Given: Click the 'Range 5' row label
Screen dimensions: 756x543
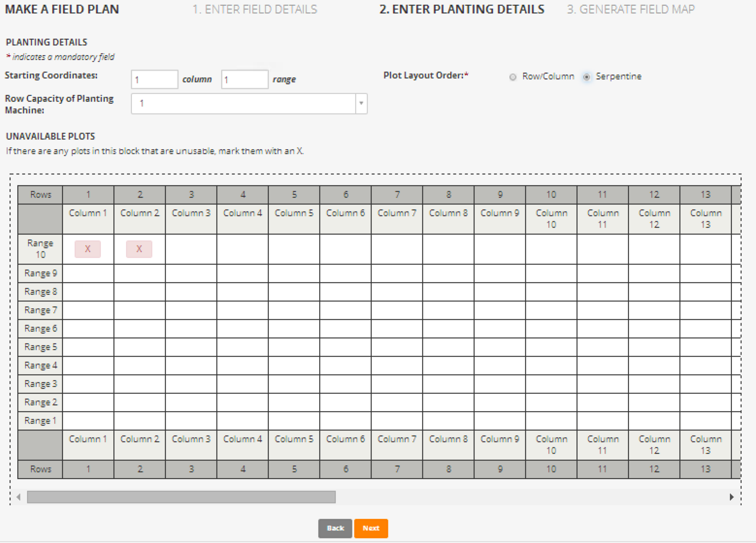Looking at the screenshot, I should (40, 347).
